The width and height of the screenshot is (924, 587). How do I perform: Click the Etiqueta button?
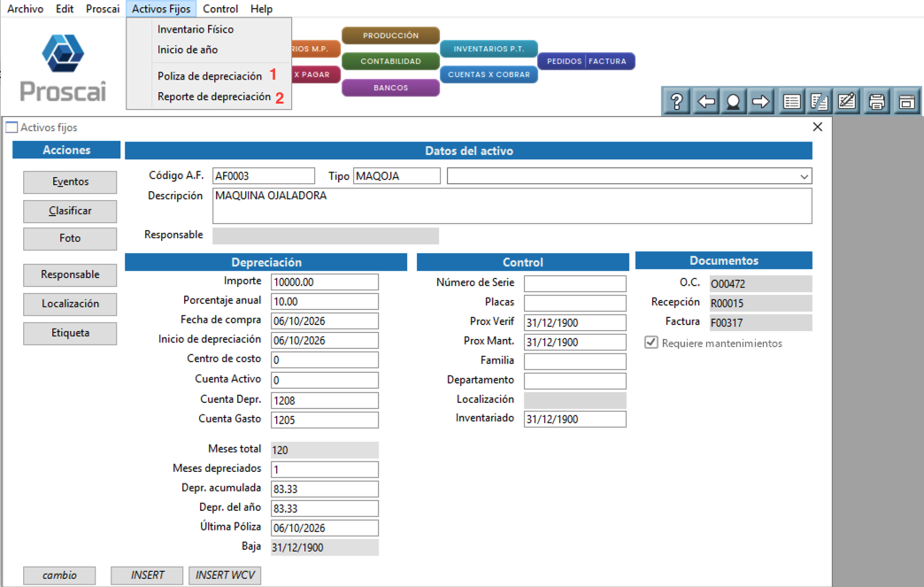[70, 333]
